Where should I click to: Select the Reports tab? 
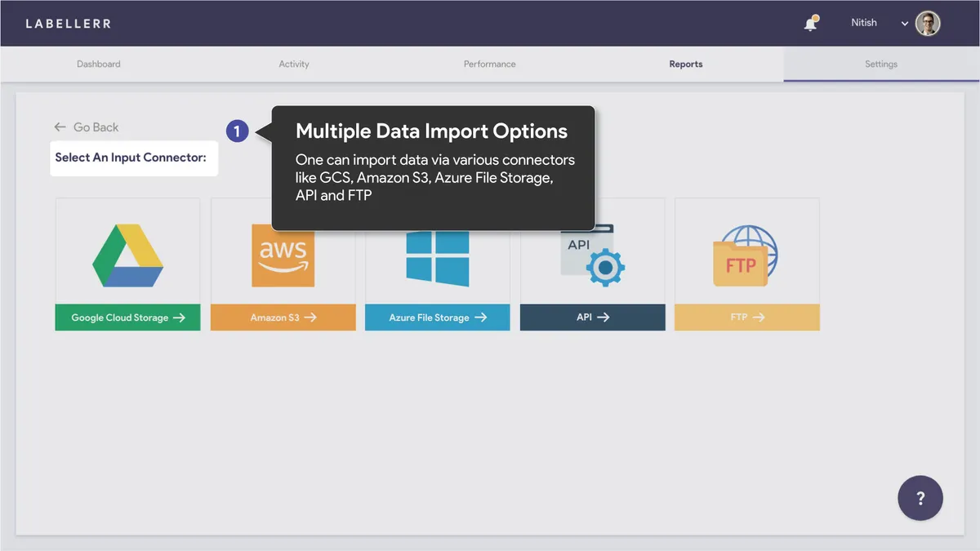[686, 64]
